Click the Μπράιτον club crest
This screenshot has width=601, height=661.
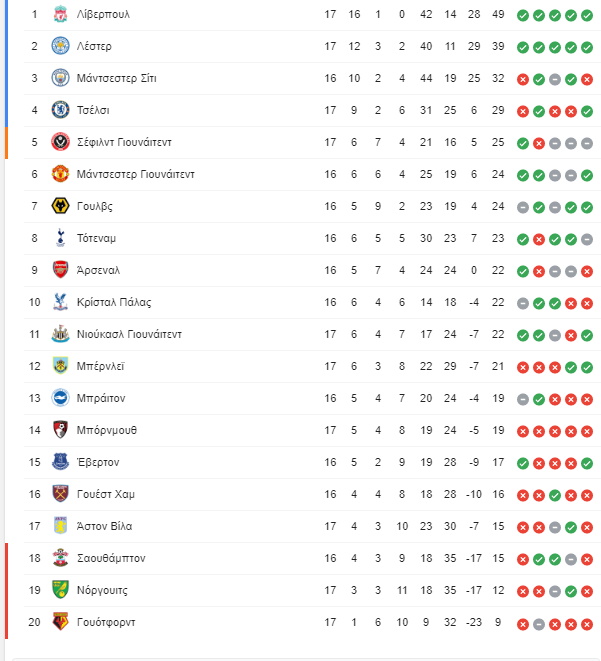coord(60,398)
